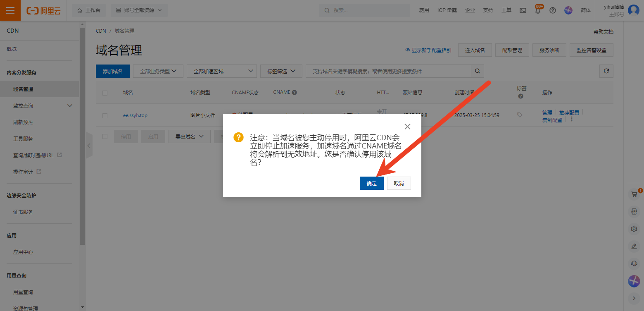Image resolution: width=644 pixels, height=311 pixels.
Task: Open 用量查询 sub-item in the sidebar
Action: pos(23,292)
